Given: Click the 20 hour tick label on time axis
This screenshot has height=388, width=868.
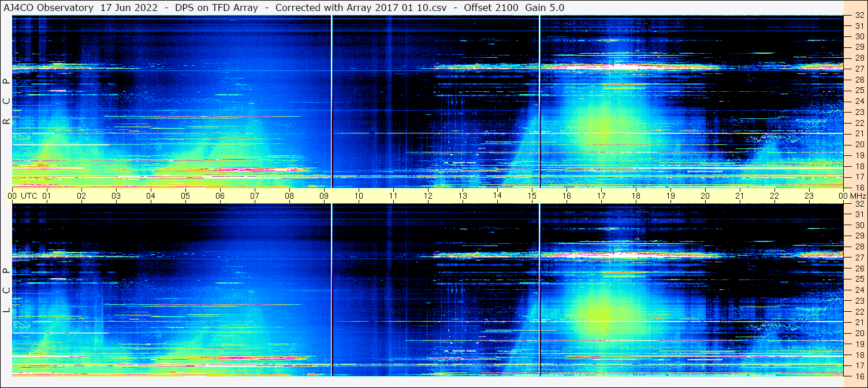Looking at the screenshot, I should [x=705, y=196].
